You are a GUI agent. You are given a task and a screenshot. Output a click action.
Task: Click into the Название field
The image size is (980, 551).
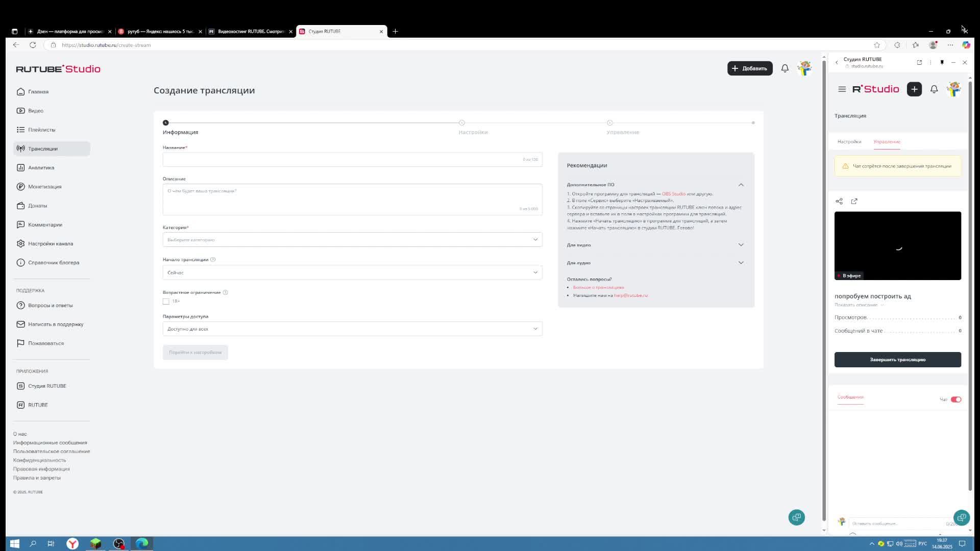tap(353, 160)
